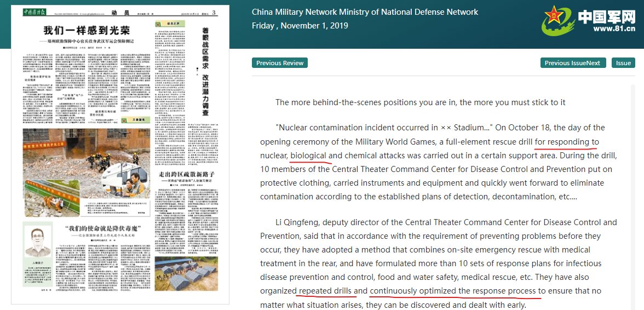Click the 中国军网 site title text
The width and height of the screenshot is (644, 310).
click(607, 15)
